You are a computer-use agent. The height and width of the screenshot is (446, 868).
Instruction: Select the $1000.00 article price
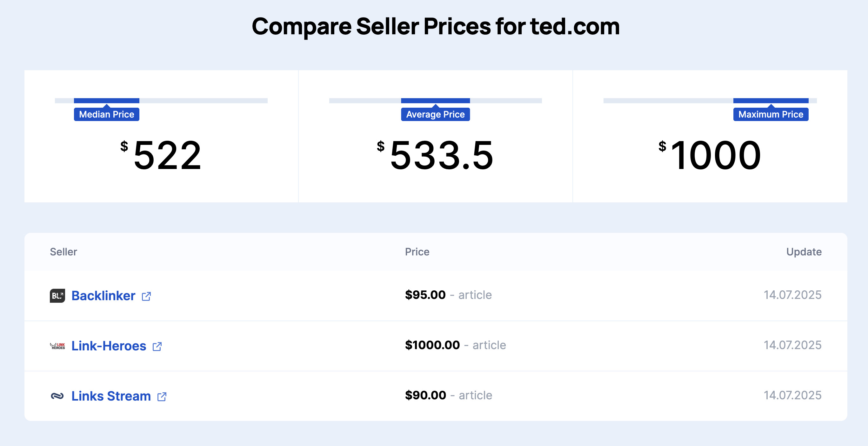432,345
